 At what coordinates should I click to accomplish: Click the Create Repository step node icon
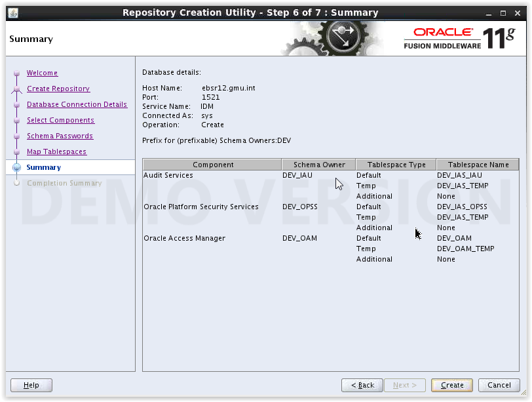click(x=16, y=89)
